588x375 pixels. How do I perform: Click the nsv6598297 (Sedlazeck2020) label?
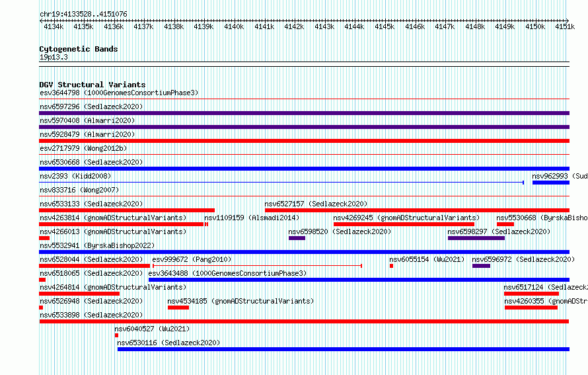tap(499, 231)
